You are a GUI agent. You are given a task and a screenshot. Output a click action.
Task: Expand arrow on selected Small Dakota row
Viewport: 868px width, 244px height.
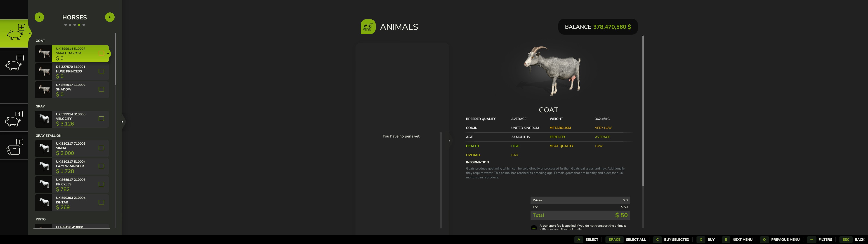(108, 54)
